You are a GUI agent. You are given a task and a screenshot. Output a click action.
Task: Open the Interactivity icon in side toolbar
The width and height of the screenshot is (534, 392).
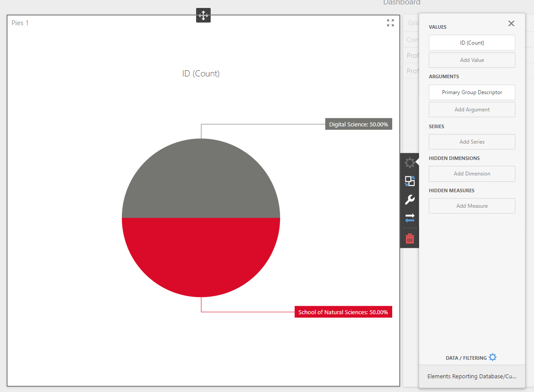(x=409, y=181)
